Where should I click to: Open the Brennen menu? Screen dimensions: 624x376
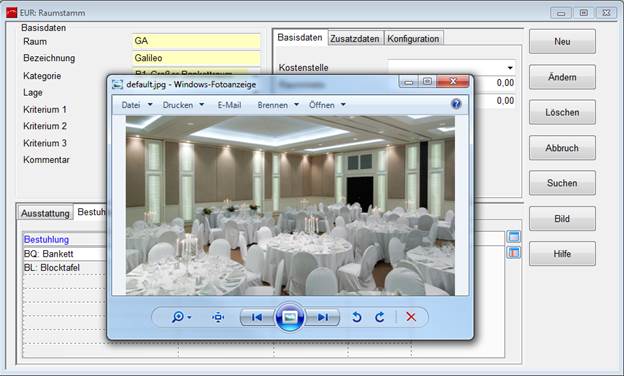(278, 105)
